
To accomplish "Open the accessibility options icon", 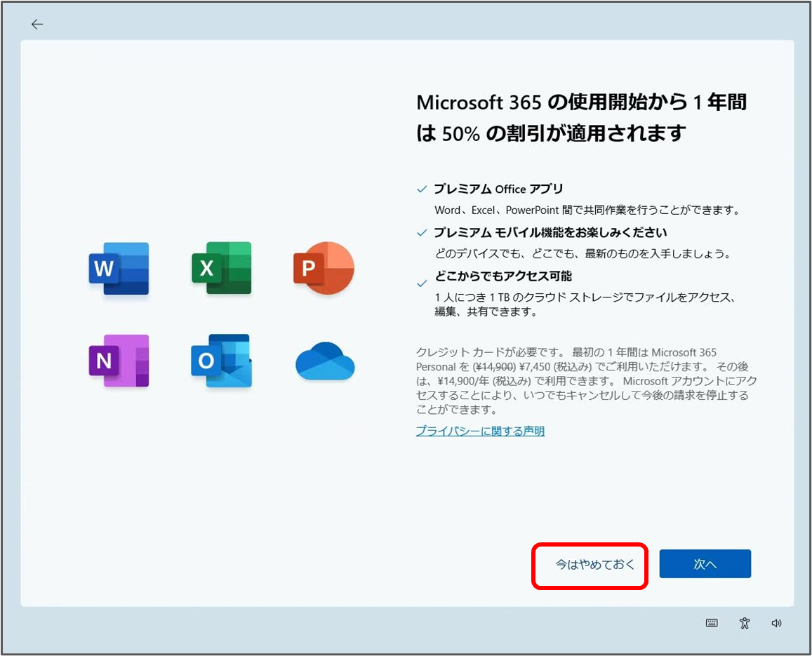I will click(745, 623).
